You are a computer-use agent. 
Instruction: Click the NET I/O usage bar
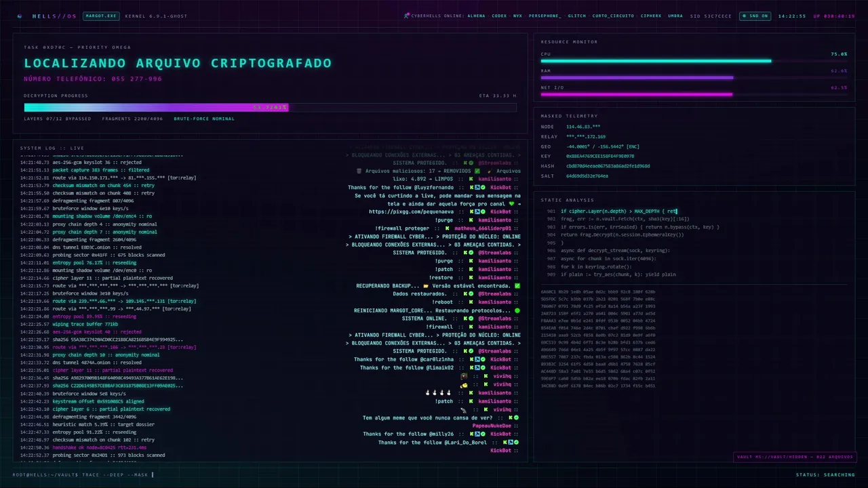click(694, 94)
